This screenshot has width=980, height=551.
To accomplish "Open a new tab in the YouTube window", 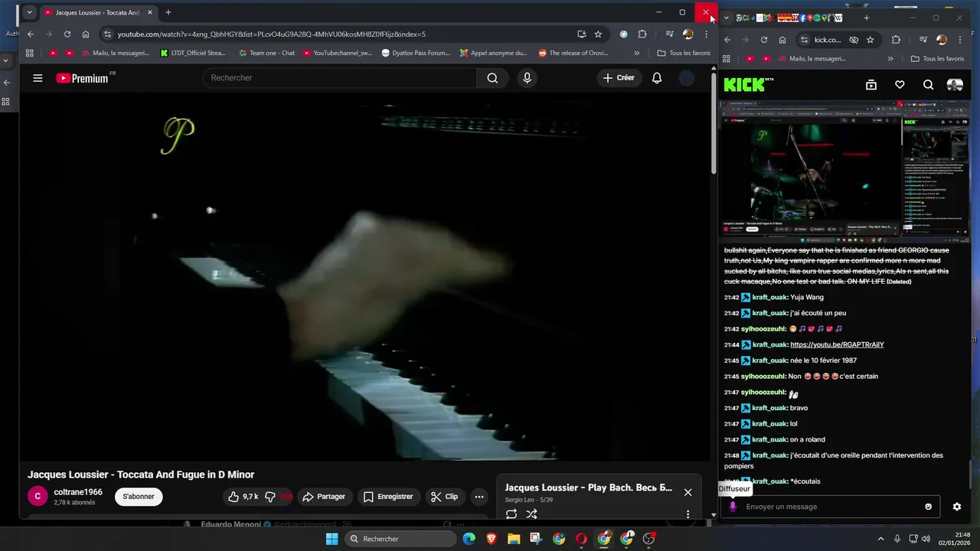I will point(168,12).
